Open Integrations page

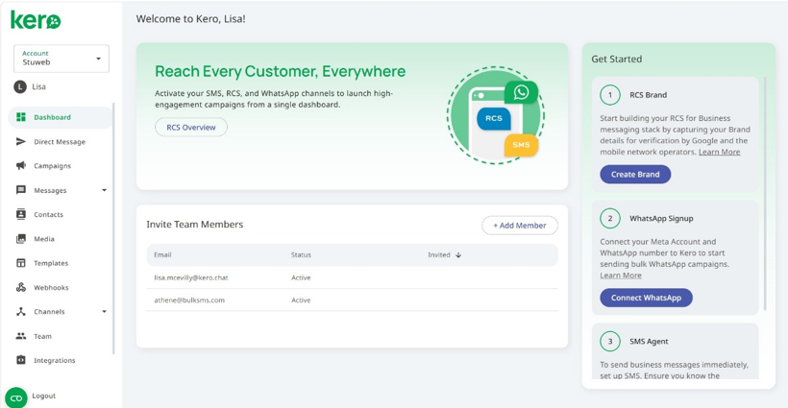point(54,360)
